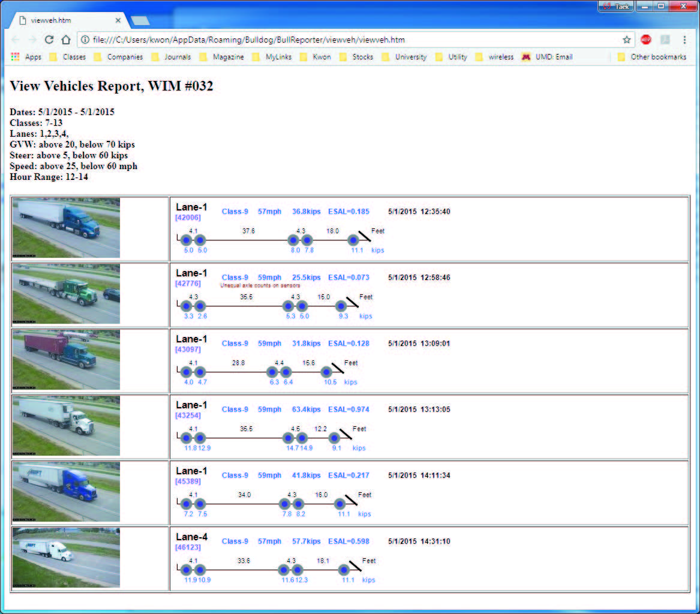Click the page info icon in the address bar
Screen dimensions: 700x614
[x=84, y=40]
